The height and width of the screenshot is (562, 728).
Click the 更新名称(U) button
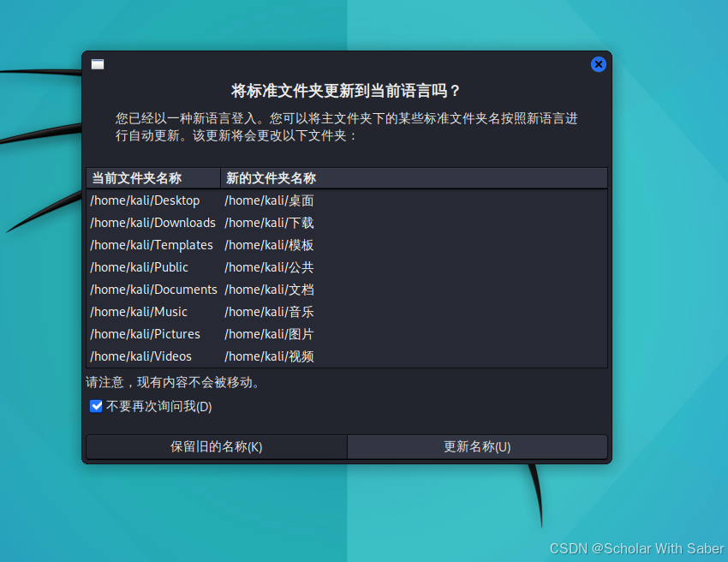(x=477, y=447)
